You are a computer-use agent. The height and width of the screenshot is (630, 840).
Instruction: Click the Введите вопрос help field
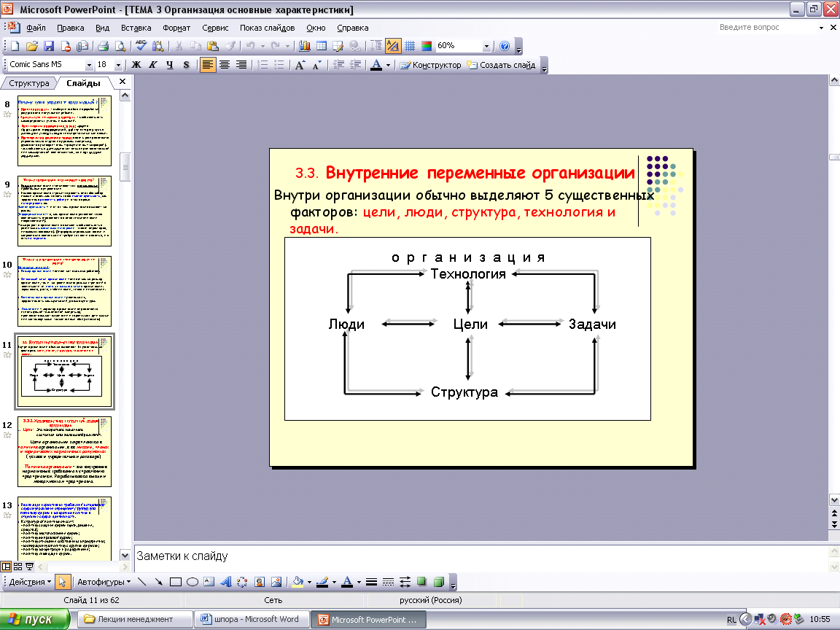766,27
